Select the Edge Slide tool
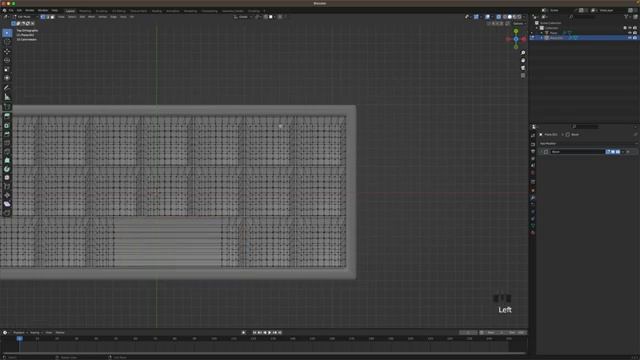Image resolution: width=640 pixels, height=360 pixels. point(7,187)
